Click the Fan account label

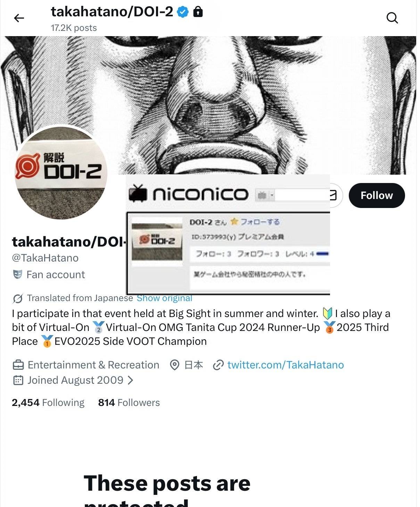(56, 275)
